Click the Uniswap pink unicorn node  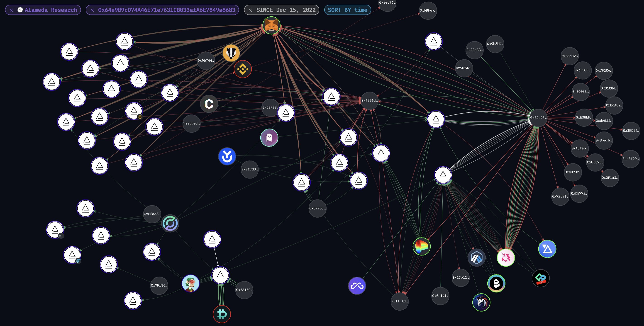506,258
